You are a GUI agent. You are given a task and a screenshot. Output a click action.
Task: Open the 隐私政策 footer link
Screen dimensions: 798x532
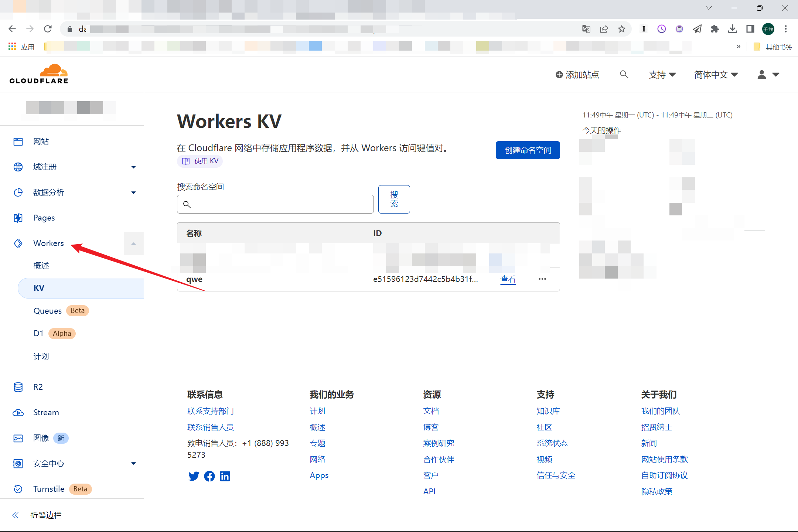click(657, 492)
